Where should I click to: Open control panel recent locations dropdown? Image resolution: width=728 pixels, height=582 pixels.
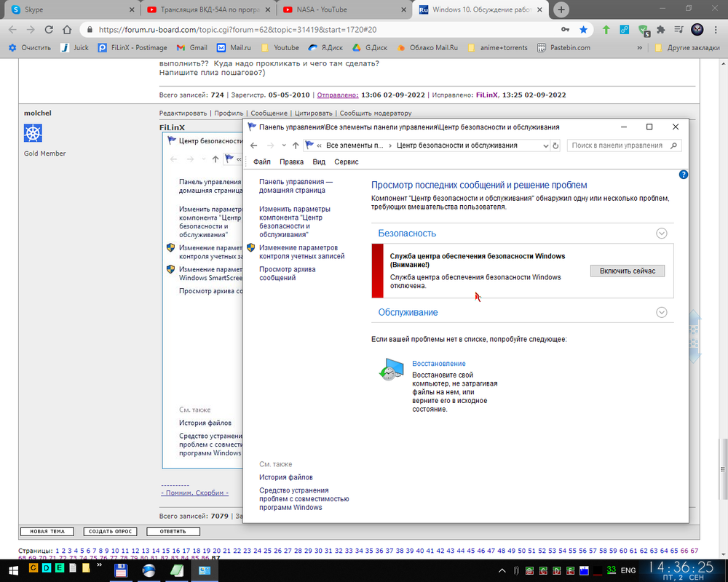284,145
